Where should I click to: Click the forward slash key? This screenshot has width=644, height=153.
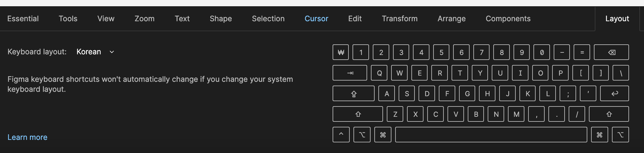tap(577, 114)
